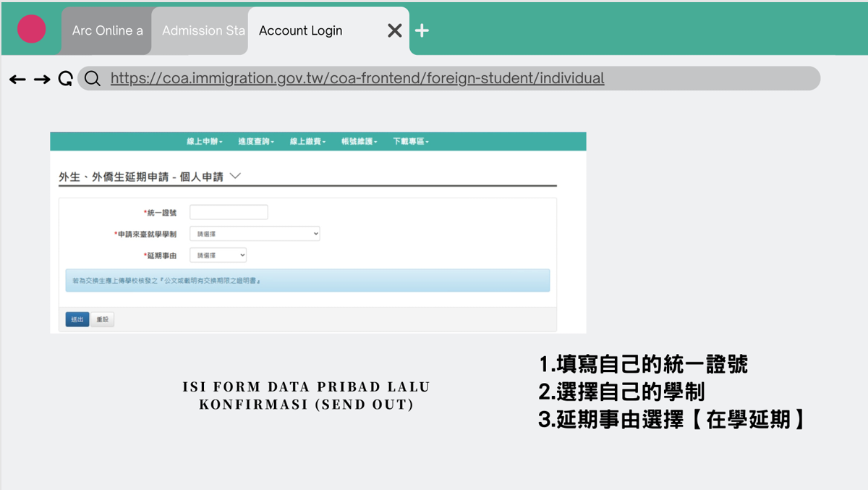
Task: Collapse the 個人申請 section chevron
Action: [x=234, y=176]
